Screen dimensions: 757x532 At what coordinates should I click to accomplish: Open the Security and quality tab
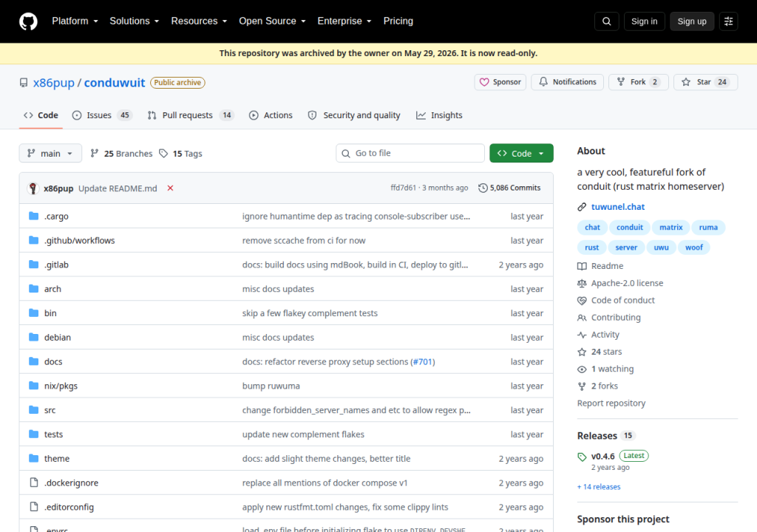(x=354, y=115)
